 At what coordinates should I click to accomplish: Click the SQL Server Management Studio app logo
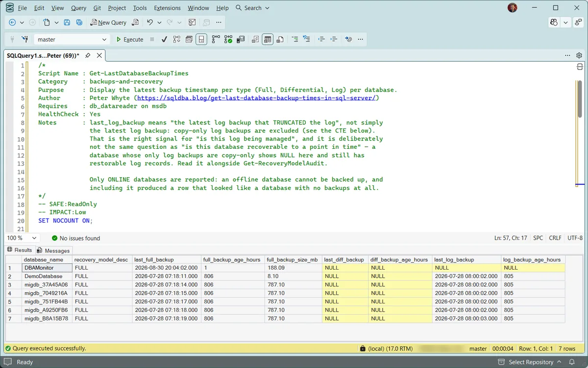(9, 8)
